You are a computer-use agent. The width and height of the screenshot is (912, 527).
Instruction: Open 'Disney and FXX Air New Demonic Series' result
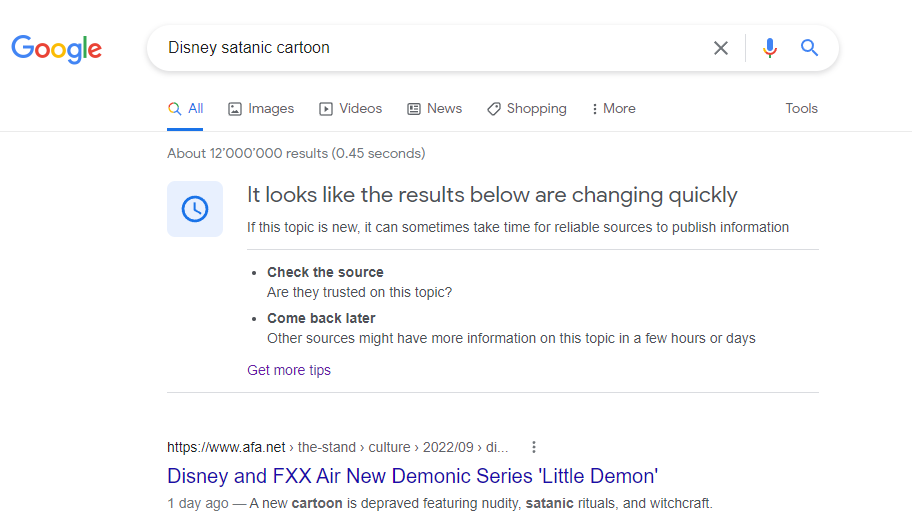pyautogui.click(x=412, y=476)
